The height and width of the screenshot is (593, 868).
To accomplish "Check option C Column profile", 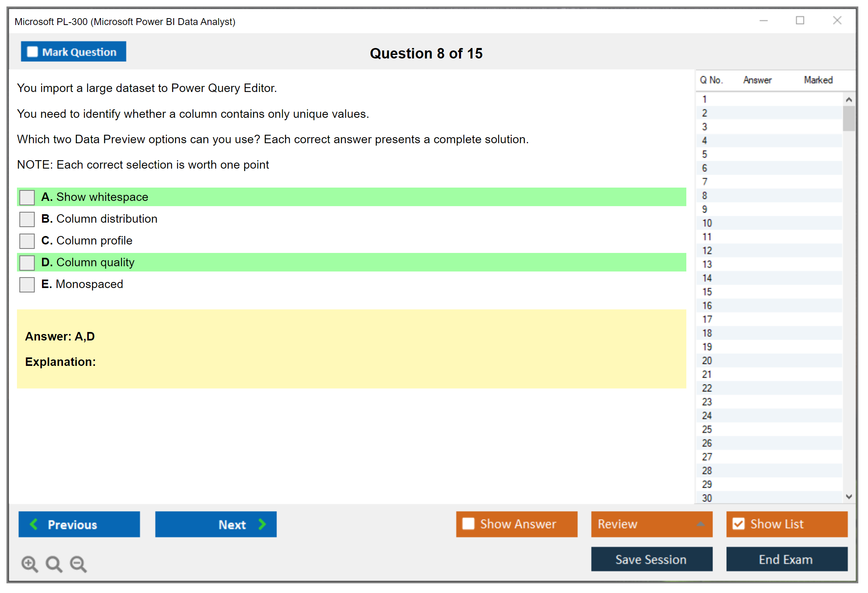I will pyautogui.click(x=27, y=241).
